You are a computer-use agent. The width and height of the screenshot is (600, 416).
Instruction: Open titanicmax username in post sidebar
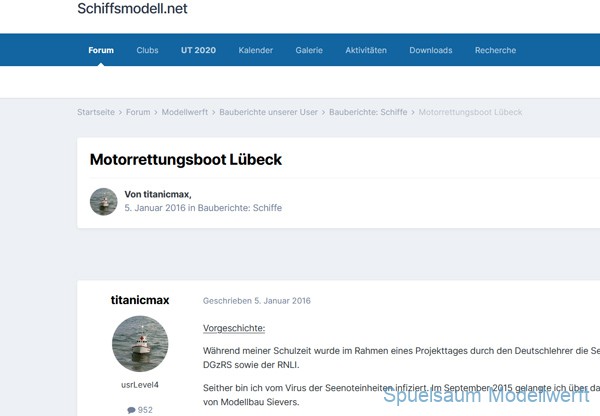[x=140, y=300]
